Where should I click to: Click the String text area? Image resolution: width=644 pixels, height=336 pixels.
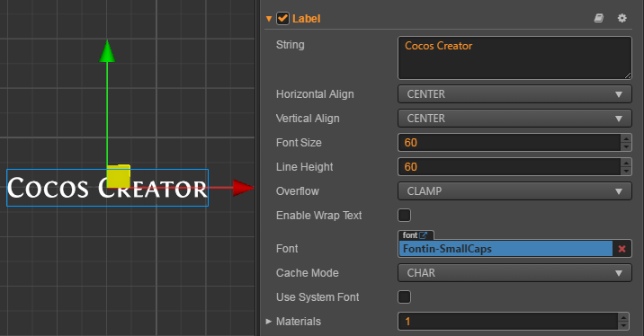[x=514, y=57]
